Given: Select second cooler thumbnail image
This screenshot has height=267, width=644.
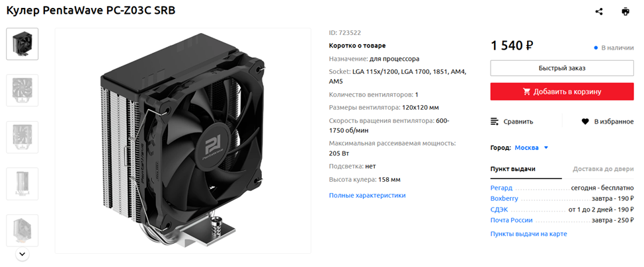Looking at the screenshot, I should click(x=22, y=91).
